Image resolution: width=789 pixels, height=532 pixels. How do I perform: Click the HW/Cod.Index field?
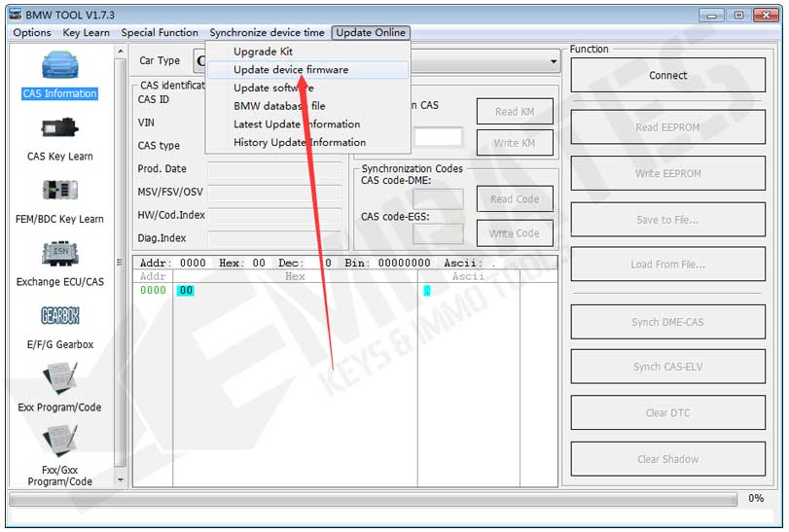[x=274, y=215]
